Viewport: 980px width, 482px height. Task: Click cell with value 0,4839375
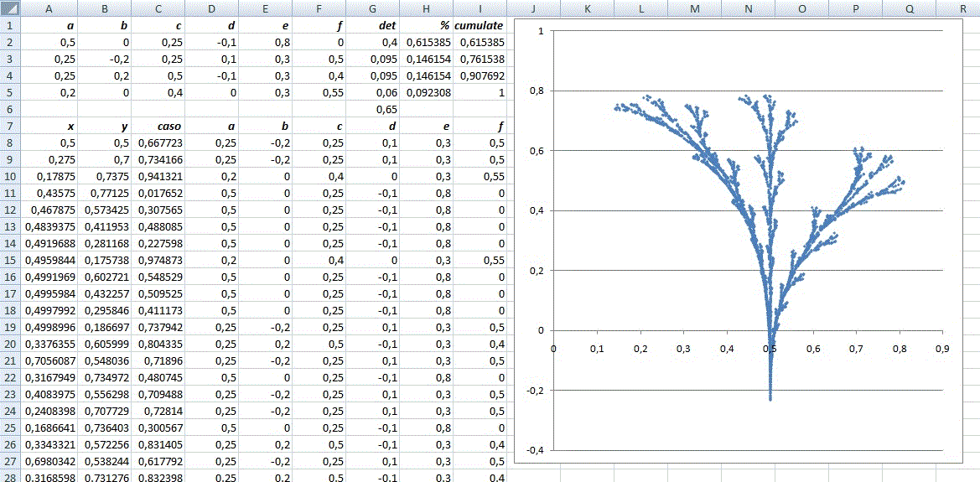(50, 228)
